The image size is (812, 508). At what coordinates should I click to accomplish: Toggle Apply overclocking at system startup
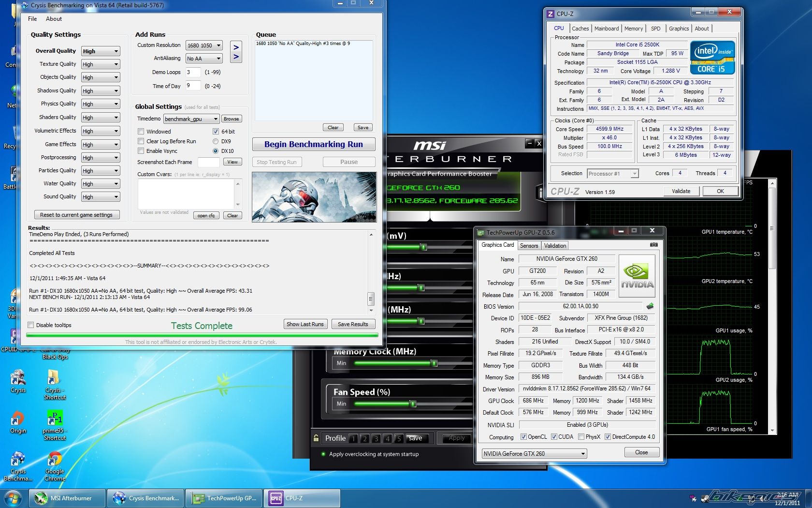(323, 454)
